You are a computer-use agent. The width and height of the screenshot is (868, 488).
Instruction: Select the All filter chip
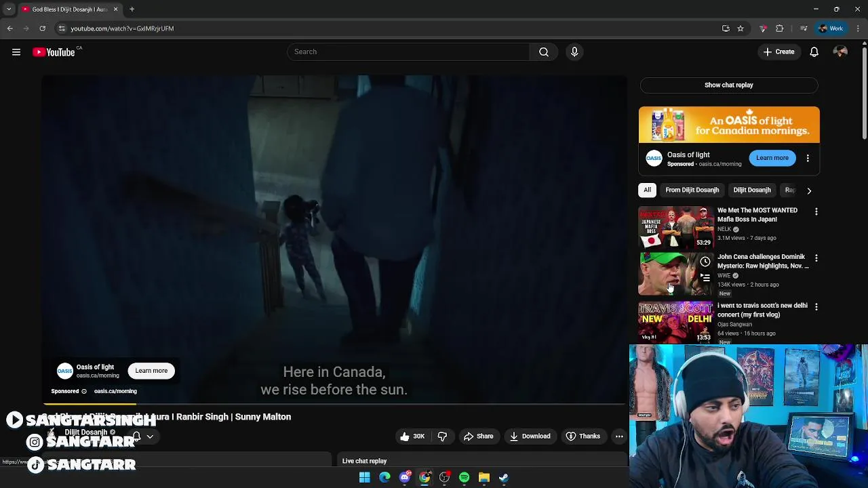coord(647,190)
